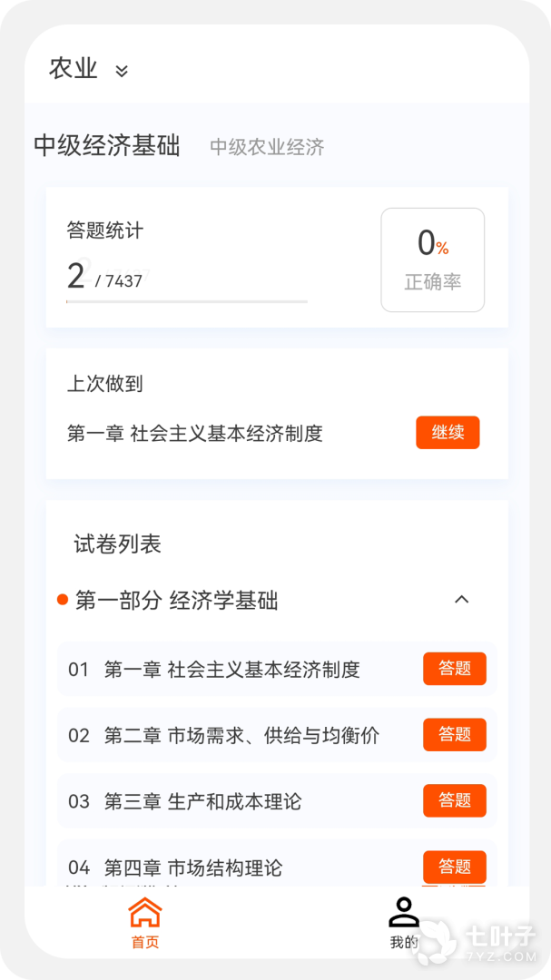This screenshot has height=980, width=551.
Task: Click the 2 / 7437 answered count
Action: (105, 276)
